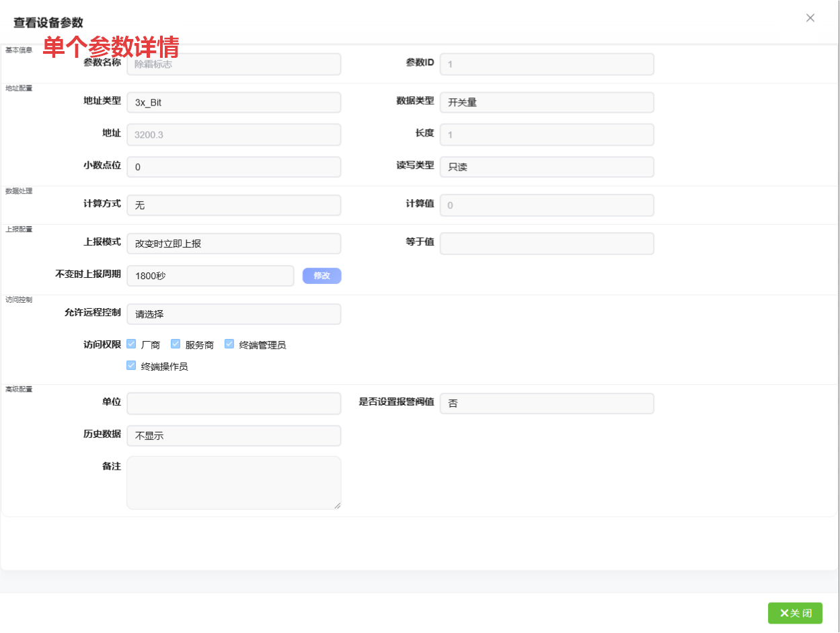Click the green 关闭 button
The width and height of the screenshot is (840, 633).
(x=795, y=613)
